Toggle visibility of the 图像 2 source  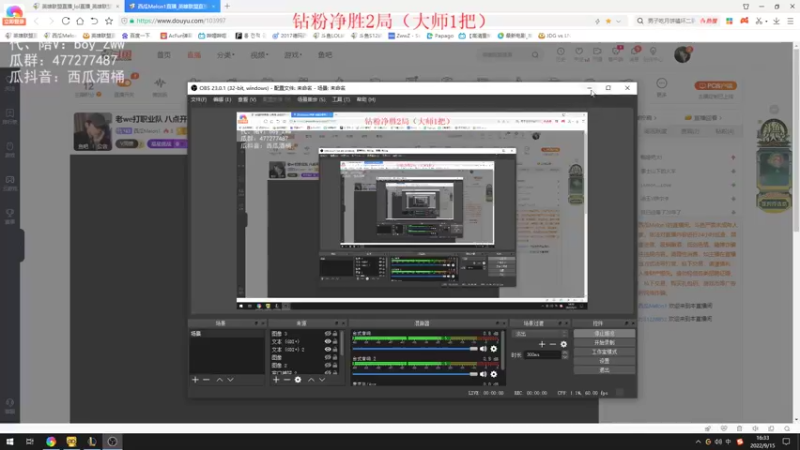328,365
